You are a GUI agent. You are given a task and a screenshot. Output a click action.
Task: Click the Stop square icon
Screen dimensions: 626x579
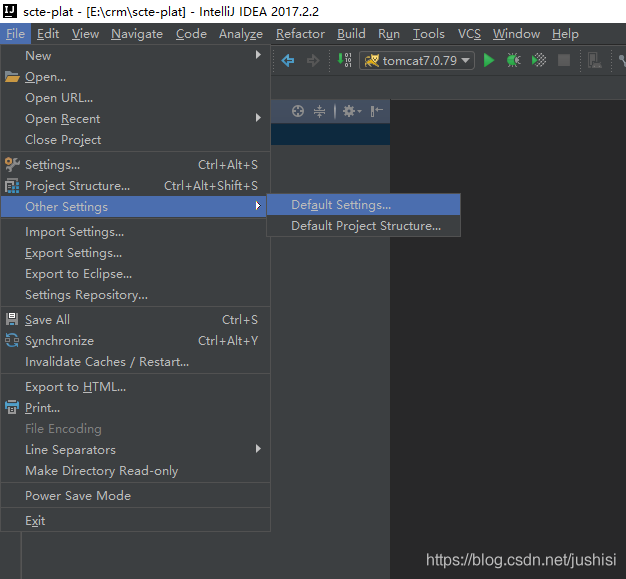tap(564, 61)
